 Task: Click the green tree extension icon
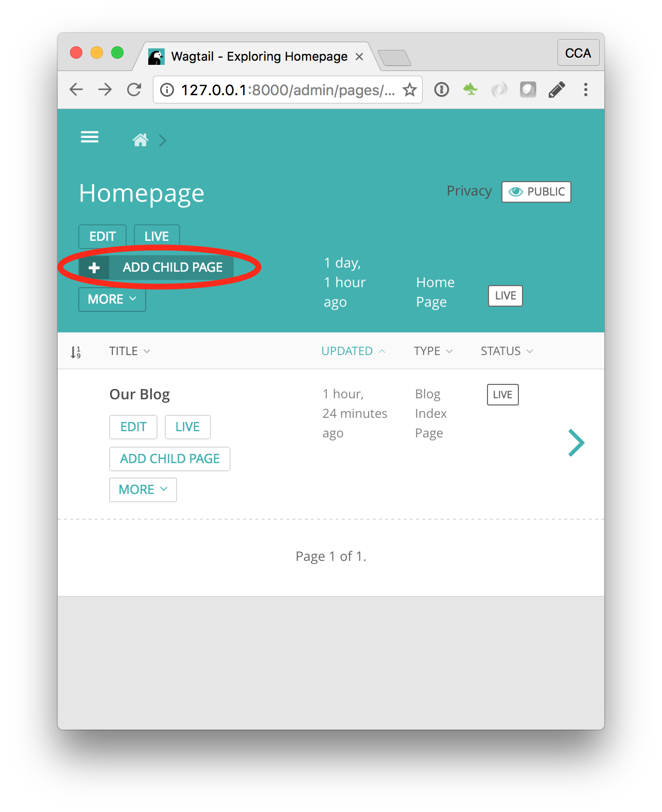point(470,90)
